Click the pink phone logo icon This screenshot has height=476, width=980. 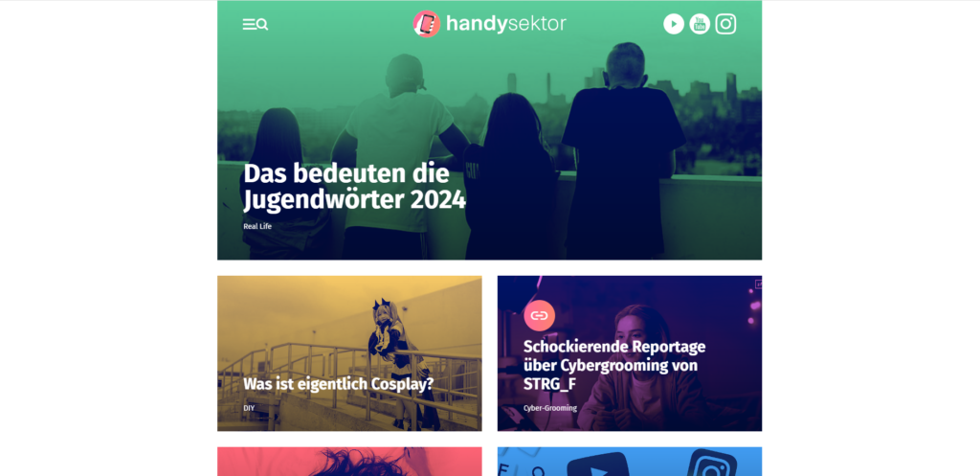pyautogui.click(x=426, y=24)
